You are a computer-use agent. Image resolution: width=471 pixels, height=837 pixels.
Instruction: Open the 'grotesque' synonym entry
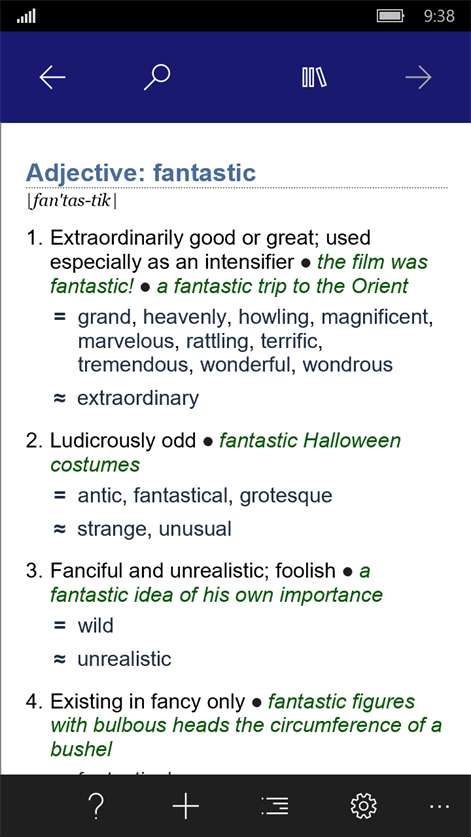point(286,496)
